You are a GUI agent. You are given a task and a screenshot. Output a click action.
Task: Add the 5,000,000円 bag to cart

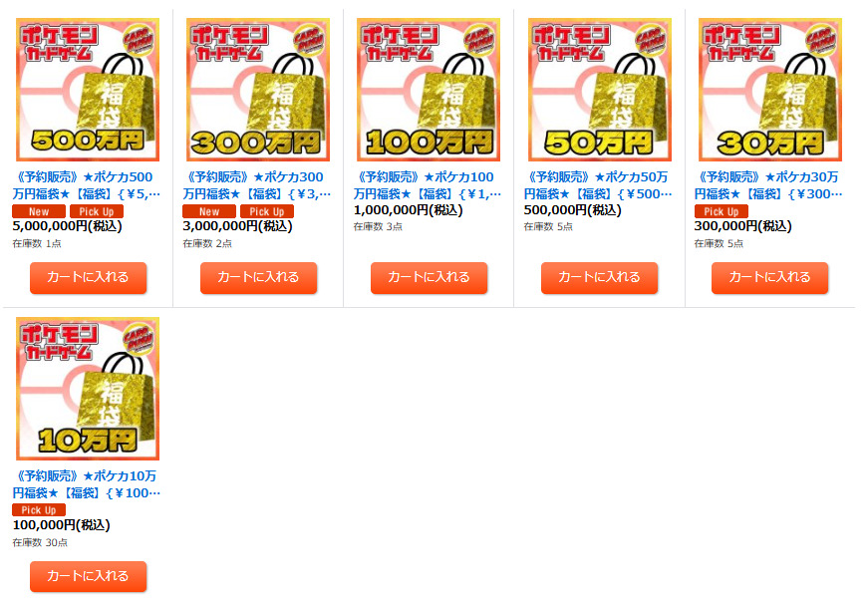[88, 277]
